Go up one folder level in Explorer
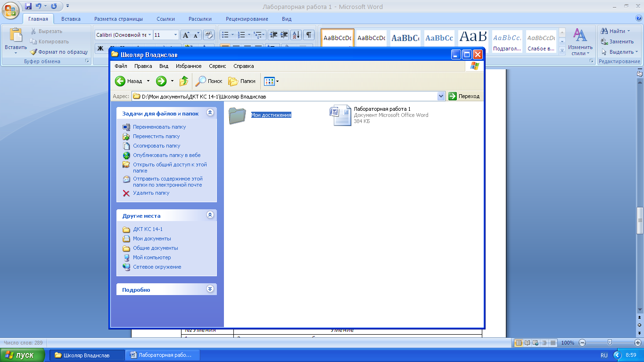Image resolution: width=644 pixels, height=362 pixels. click(184, 81)
